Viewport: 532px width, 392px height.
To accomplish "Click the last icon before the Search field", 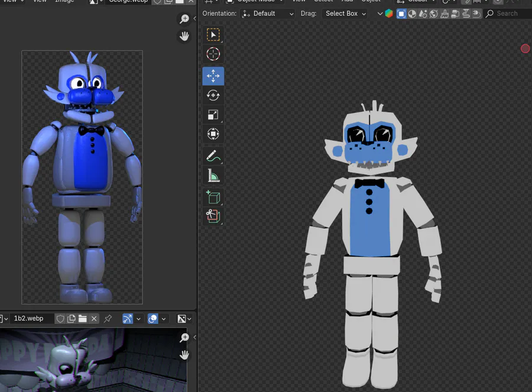I will coord(476,14).
